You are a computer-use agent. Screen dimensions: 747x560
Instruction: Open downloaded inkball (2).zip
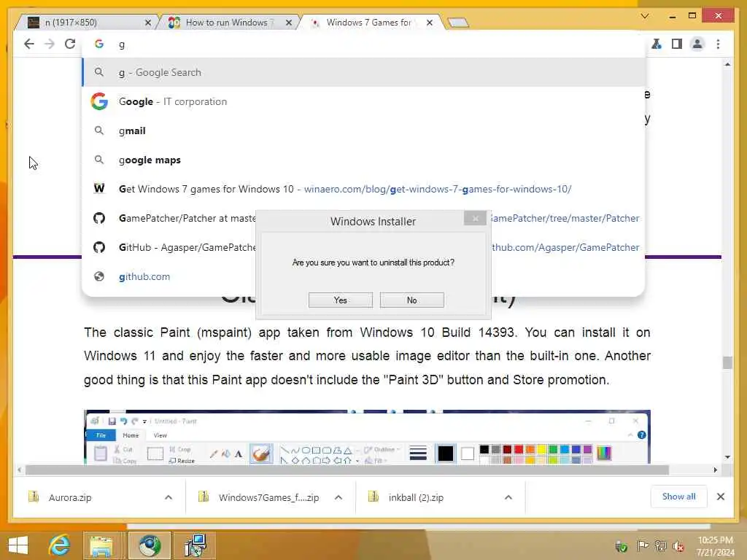(x=415, y=497)
